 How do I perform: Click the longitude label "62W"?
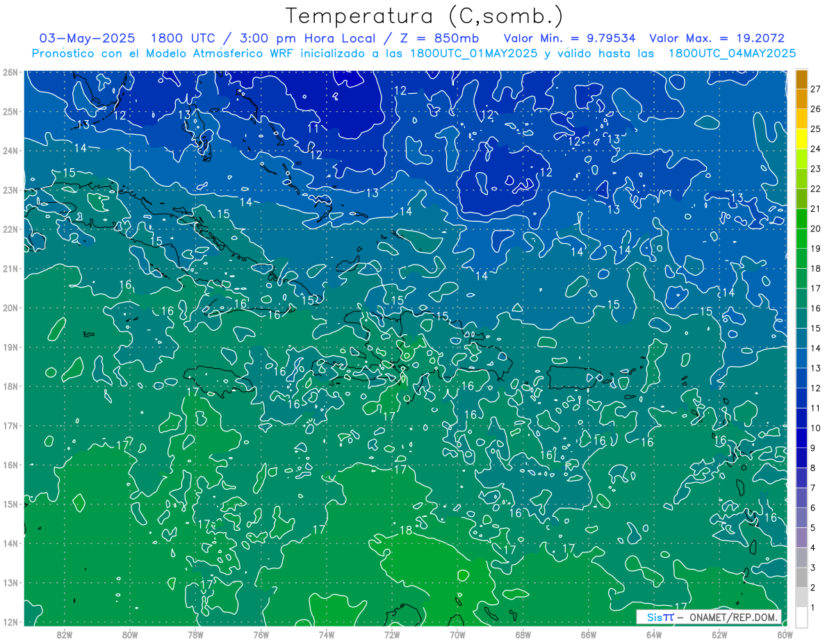(719, 634)
